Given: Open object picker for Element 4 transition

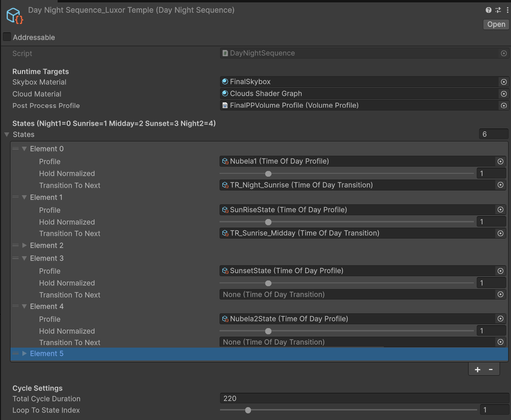Looking at the screenshot, I should coord(500,342).
